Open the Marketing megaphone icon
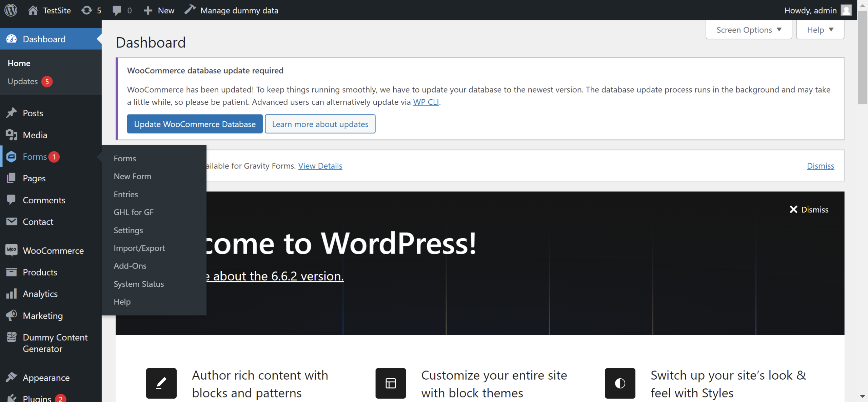 [12, 315]
